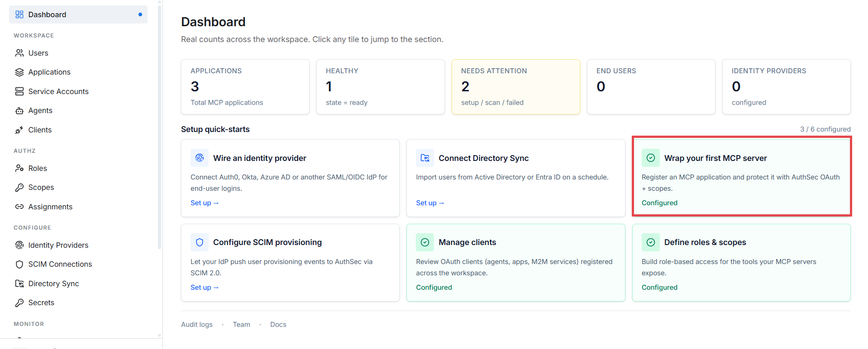Click the Agents robot icon

click(19, 111)
